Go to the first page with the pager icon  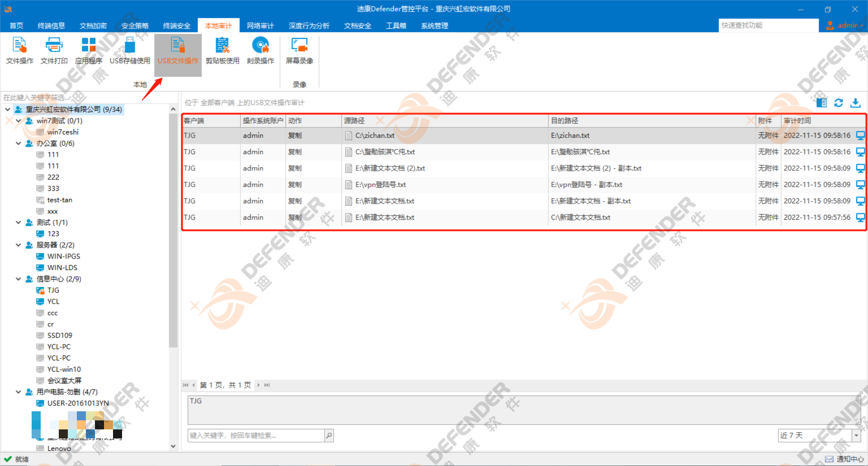(x=185, y=385)
